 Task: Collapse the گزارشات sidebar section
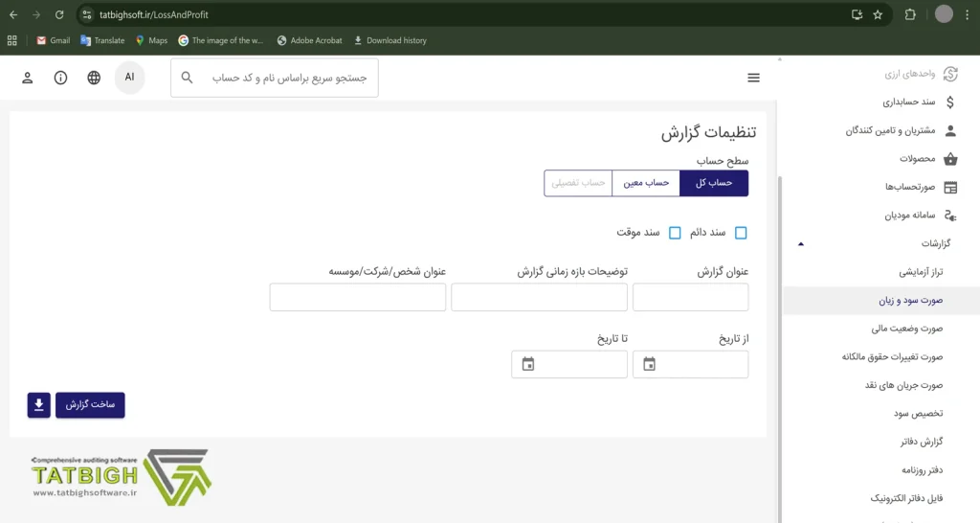[x=801, y=243]
